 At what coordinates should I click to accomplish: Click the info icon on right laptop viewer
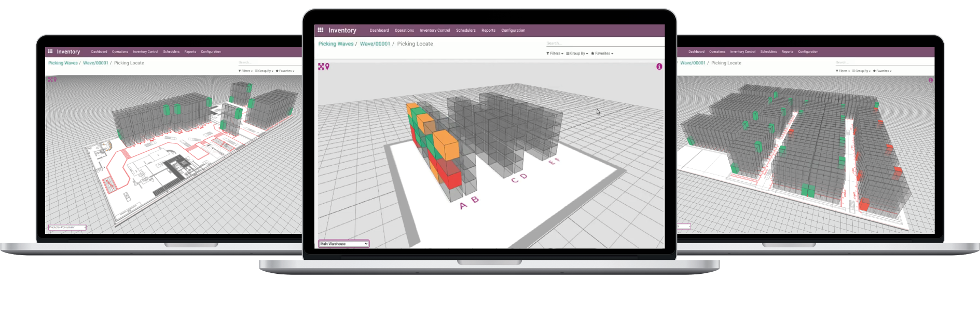pos(930,80)
